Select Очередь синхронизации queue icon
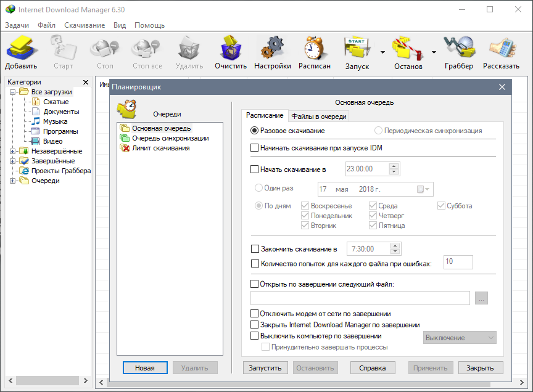 coord(125,138)
